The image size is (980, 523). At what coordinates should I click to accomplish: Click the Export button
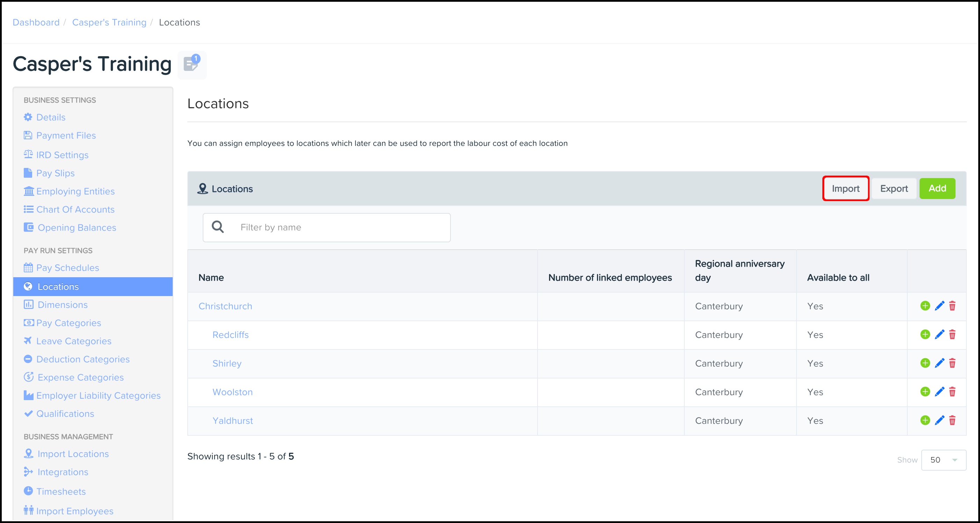pyautogui.click(x=894, y=189)
